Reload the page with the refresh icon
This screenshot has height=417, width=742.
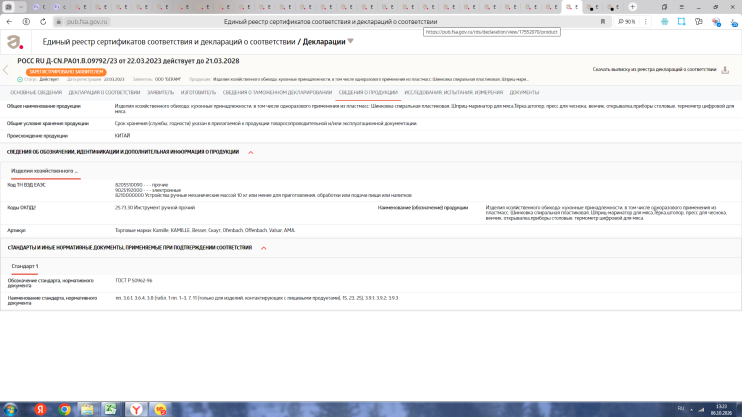(x=43, y=22)
